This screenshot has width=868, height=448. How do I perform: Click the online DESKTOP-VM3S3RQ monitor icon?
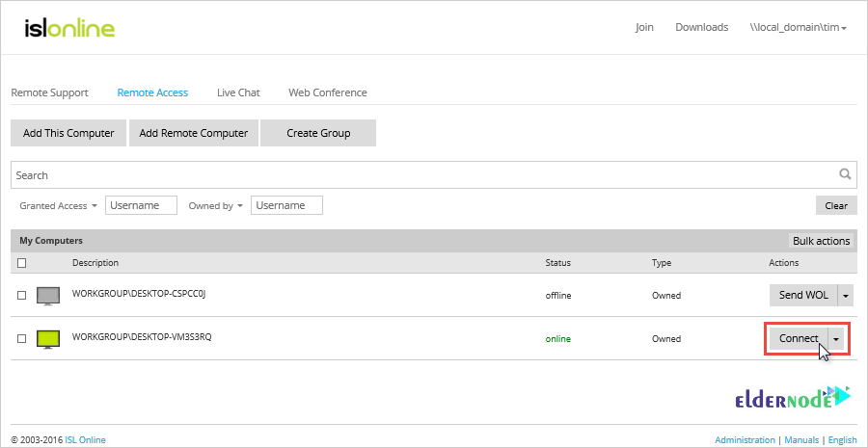coord(48,338)
